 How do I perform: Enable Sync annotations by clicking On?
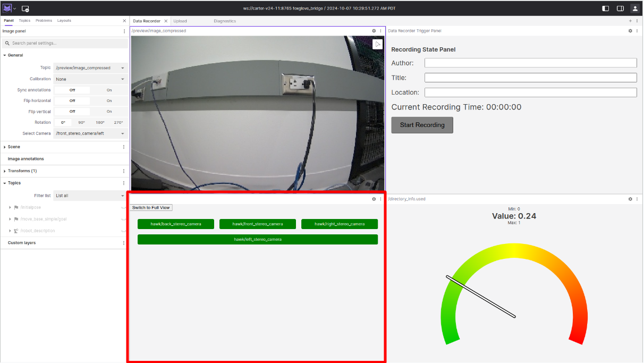pyautogui.click(x=108, y=90)
